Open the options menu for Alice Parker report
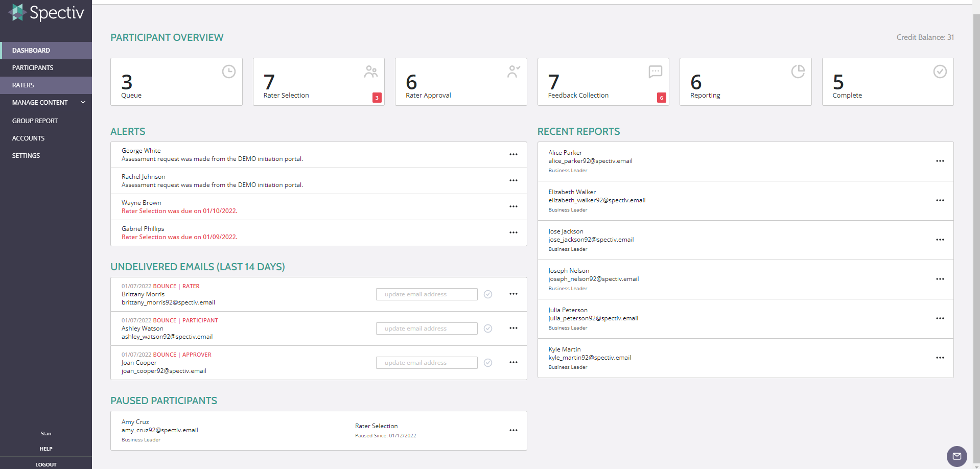Screen dimensions: 980x469 [941, 161]
